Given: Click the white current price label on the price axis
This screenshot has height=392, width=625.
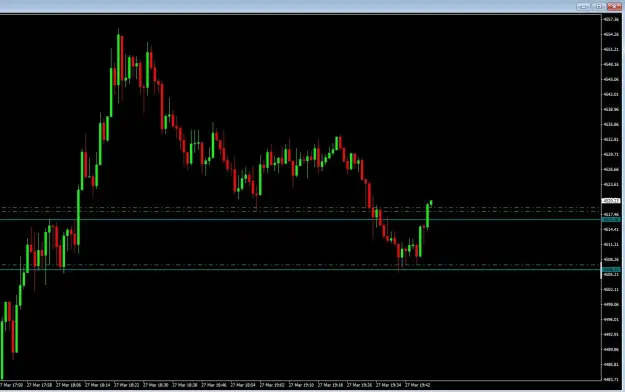Looking at the screenshot, I should pyautogui.click(x=611, y=201).
